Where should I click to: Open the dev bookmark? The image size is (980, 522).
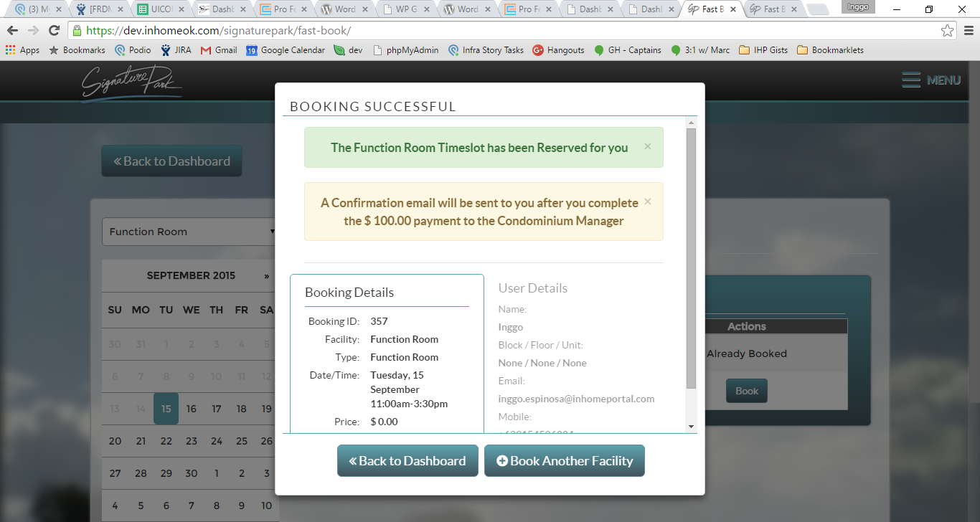tap(348, 50)
